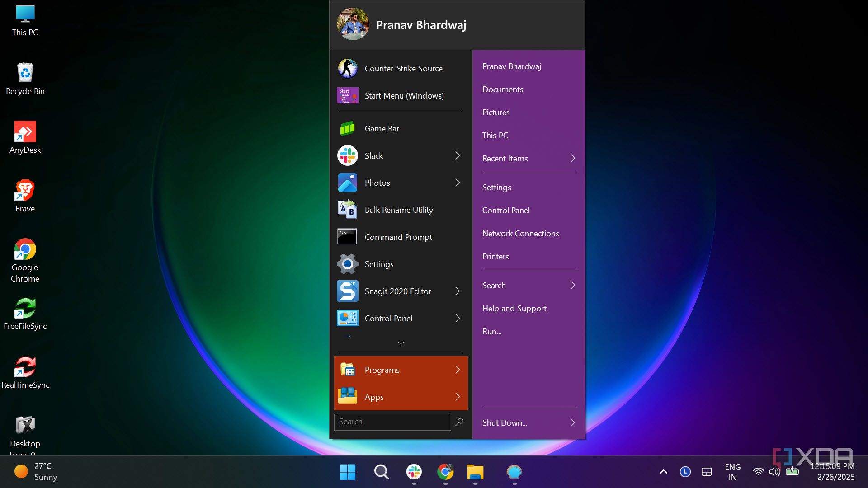This screenshot has width=868, height=488.
Task: Open Game Bar
Action: tap(382, 128)
